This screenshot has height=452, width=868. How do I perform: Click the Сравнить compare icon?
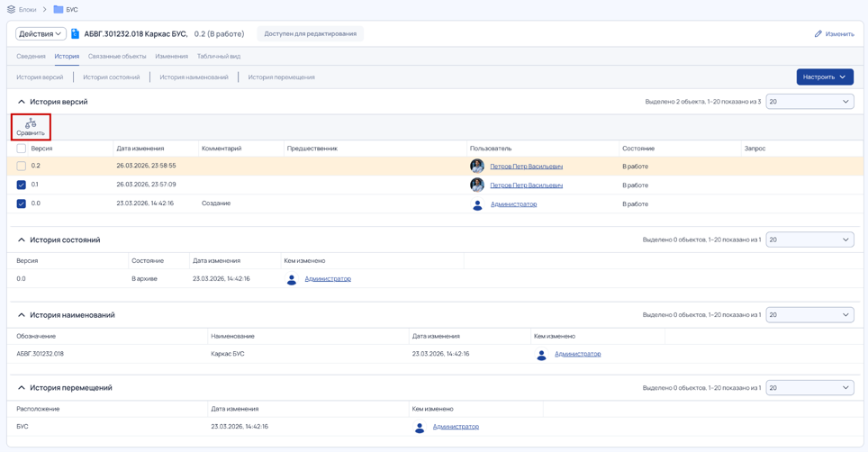coord(31,123)
